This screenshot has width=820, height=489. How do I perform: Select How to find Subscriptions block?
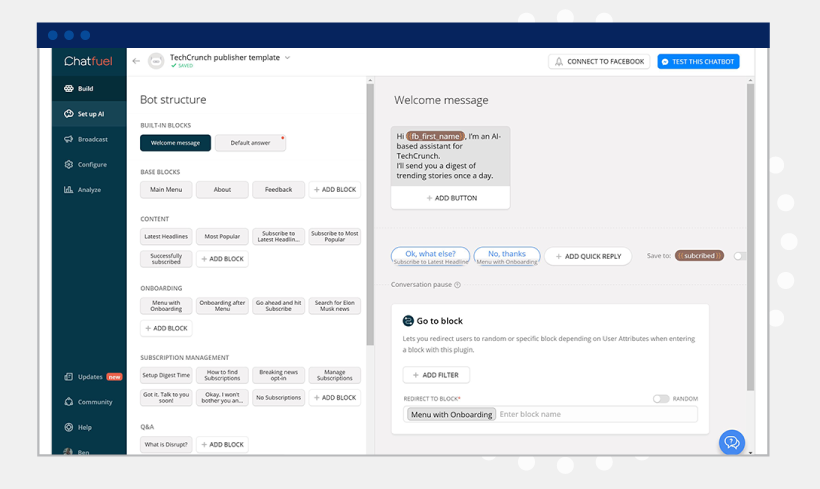point(222,375)
